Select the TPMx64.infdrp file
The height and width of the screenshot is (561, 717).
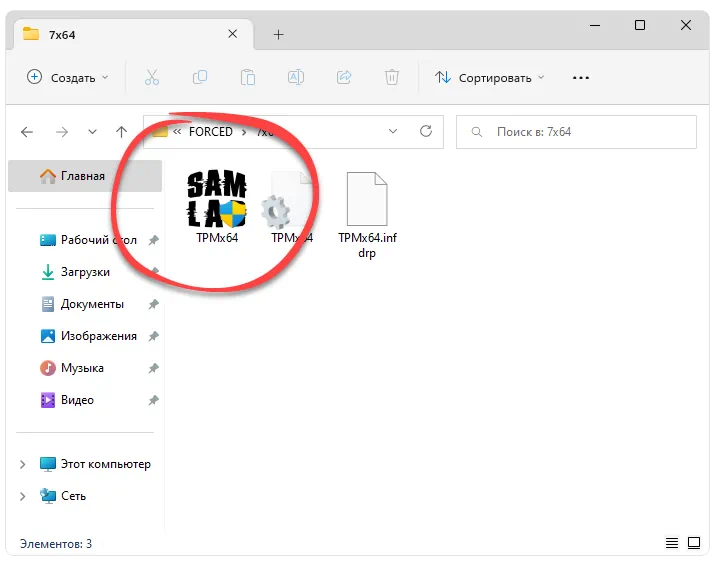[367, 214]
